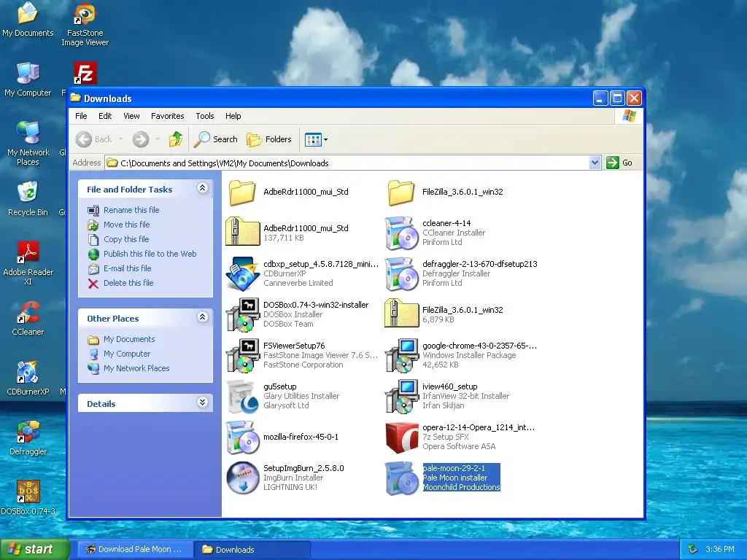Viewport: 747px width, 560px height.
Task: Click Rename this file link
Action: 131,210
